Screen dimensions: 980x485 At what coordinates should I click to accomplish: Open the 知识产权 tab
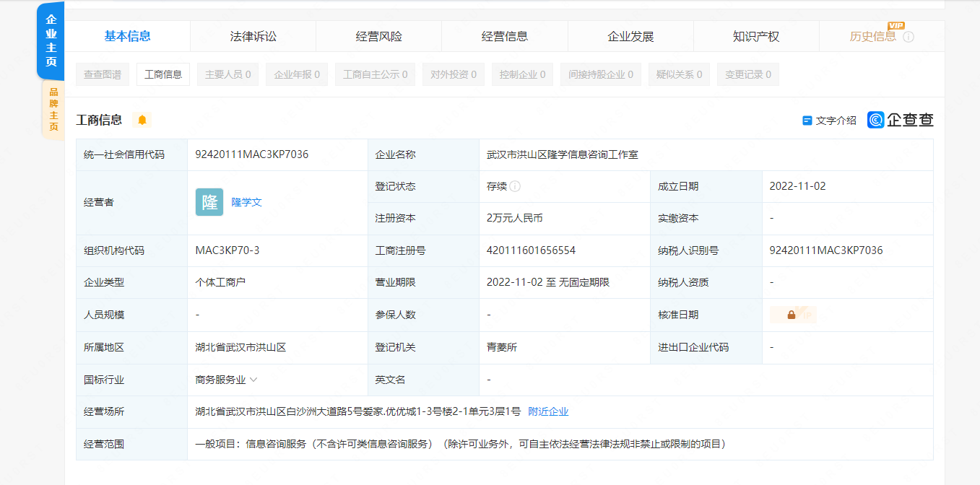click(756, 37)
